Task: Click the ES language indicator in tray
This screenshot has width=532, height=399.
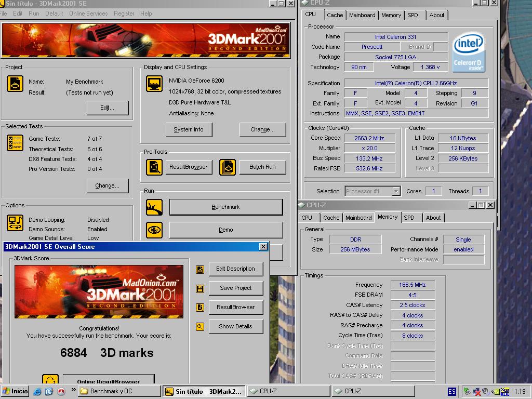Action: click(452, 392)
